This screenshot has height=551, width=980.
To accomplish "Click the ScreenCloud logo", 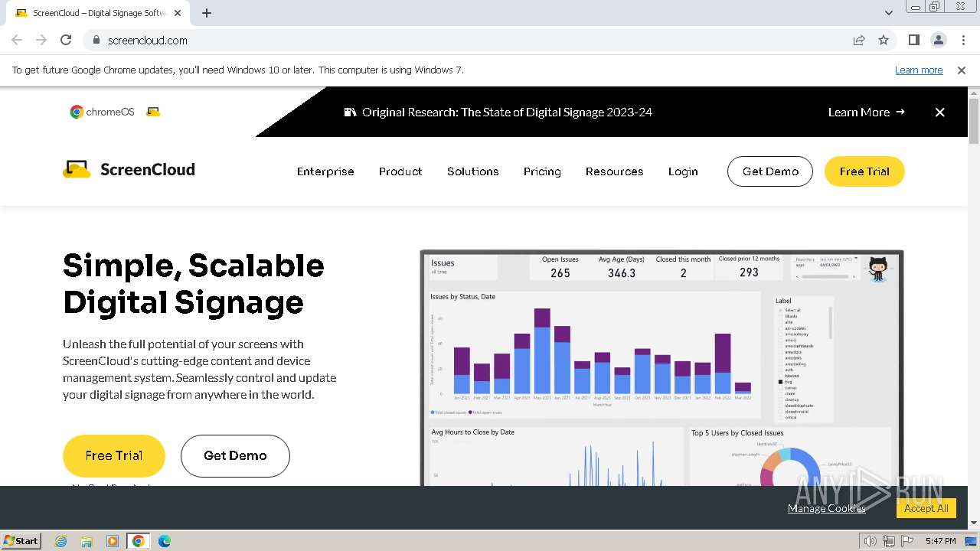I will [129, 170].
